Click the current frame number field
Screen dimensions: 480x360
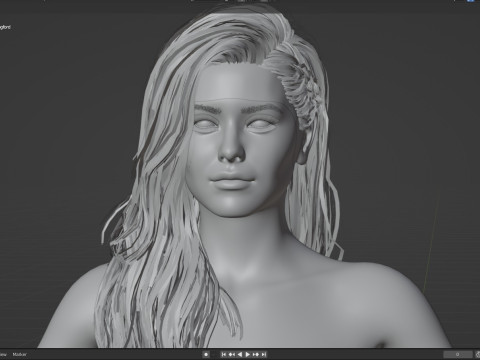tap(458, 354)
